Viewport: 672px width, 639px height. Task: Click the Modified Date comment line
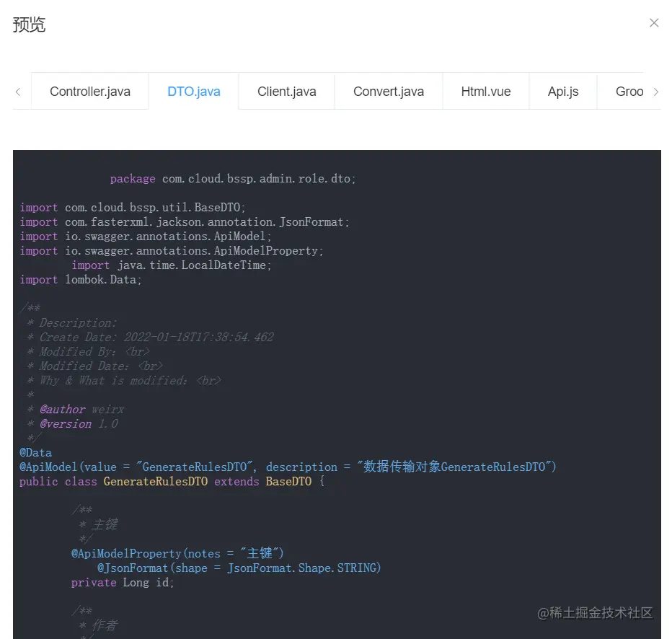pyautogui.click(x=94, y=366)
